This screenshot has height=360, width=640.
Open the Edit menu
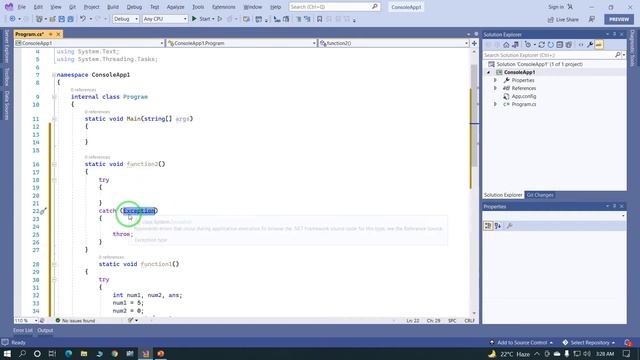click(x=38, y=7)
